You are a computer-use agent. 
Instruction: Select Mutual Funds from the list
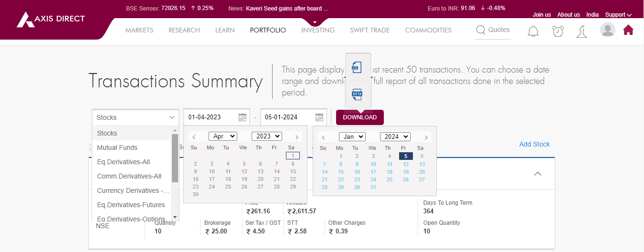tap(117, 147)
